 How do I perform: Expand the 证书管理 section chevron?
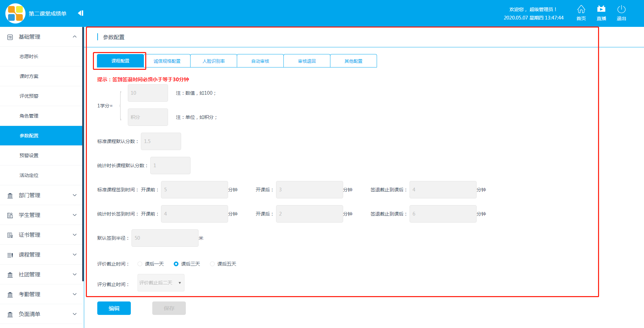point(74,235)
